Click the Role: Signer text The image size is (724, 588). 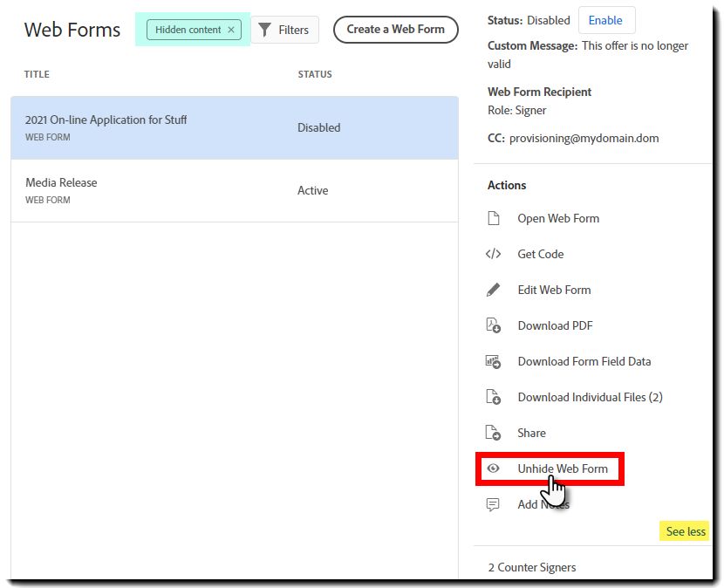516,111
